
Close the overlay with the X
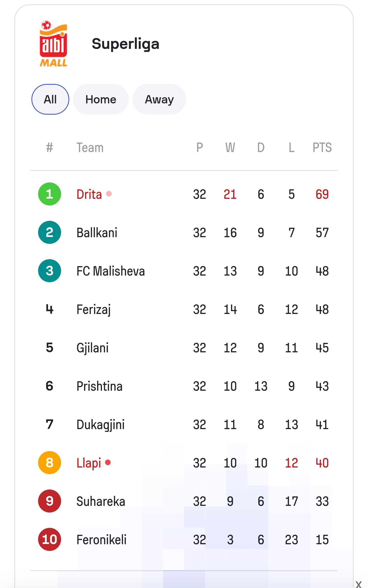point(359,584)
